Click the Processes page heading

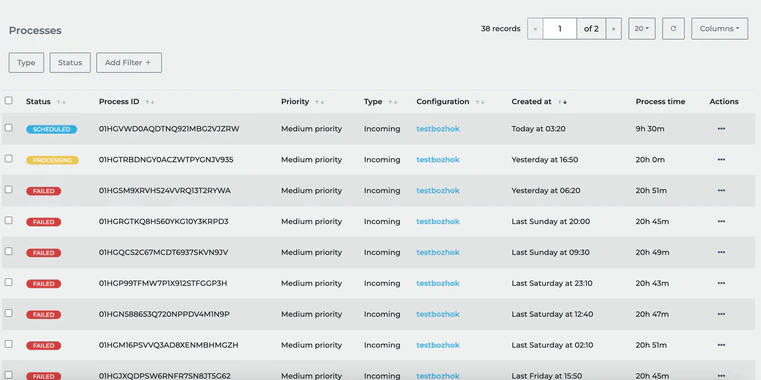[35, 31]
